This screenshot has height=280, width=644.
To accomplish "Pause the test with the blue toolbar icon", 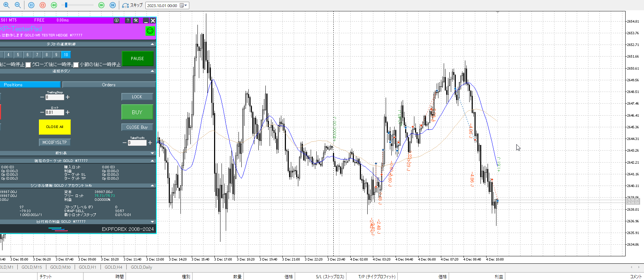I will pyautogui.click(x=31, y=5).
